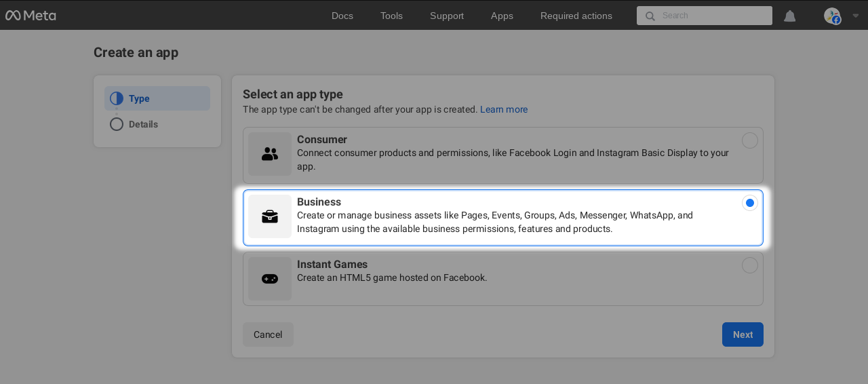
Task: Click the Instant Games controller icon
Action: click(270, 279)
